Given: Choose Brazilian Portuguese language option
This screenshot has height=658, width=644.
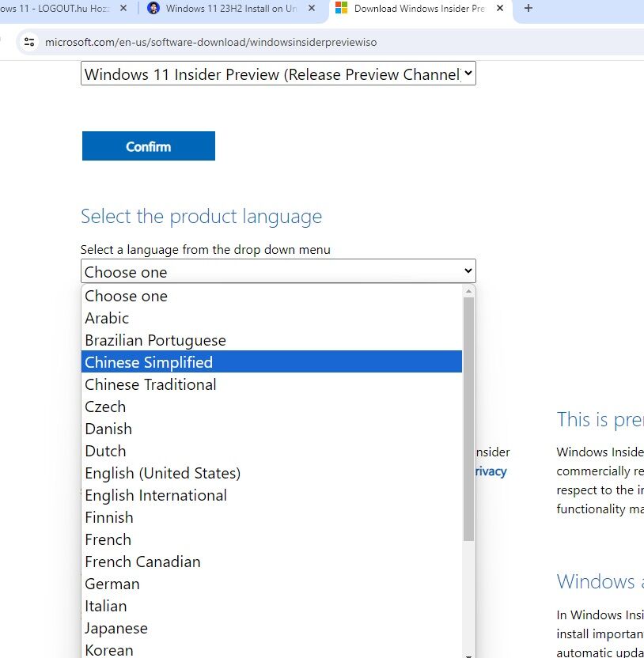Looking at the screenshot, I should (x=155, y=340).
